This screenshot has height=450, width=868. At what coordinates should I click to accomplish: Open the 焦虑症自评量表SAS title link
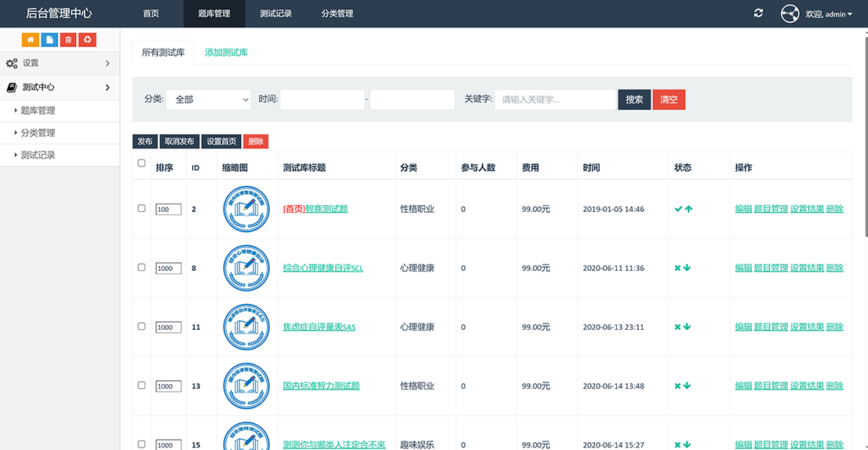319,327
